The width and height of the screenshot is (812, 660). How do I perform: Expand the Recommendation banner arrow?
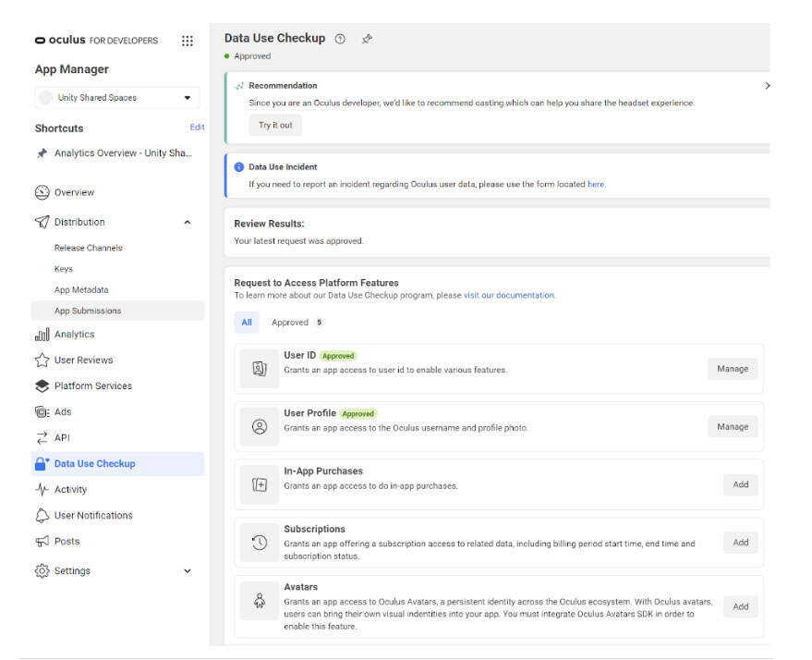click(x=767, y=86)
